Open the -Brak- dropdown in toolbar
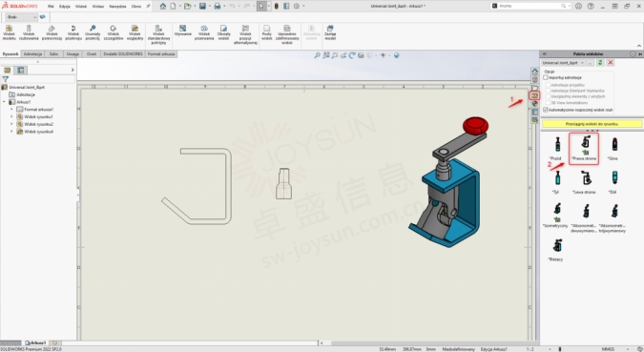 coord(21,17)
